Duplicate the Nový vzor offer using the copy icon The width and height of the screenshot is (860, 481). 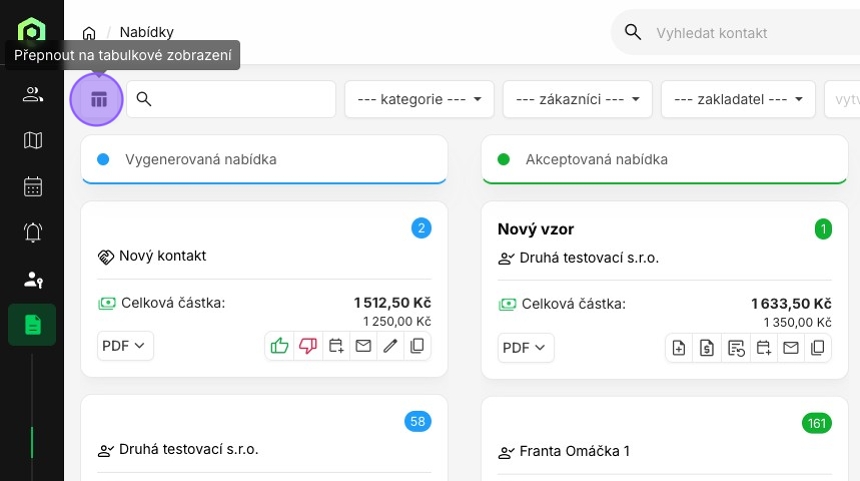[818, 348]
